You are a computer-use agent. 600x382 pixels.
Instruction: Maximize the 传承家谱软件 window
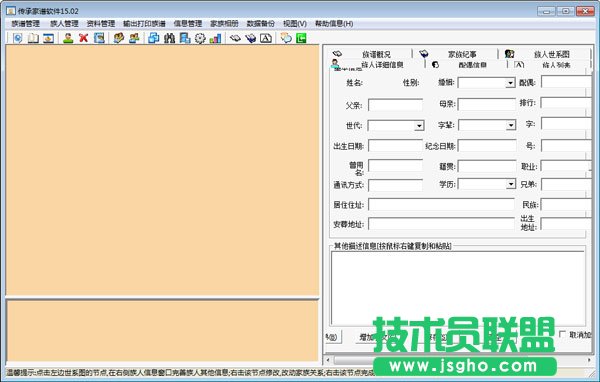tap(566, 11)
